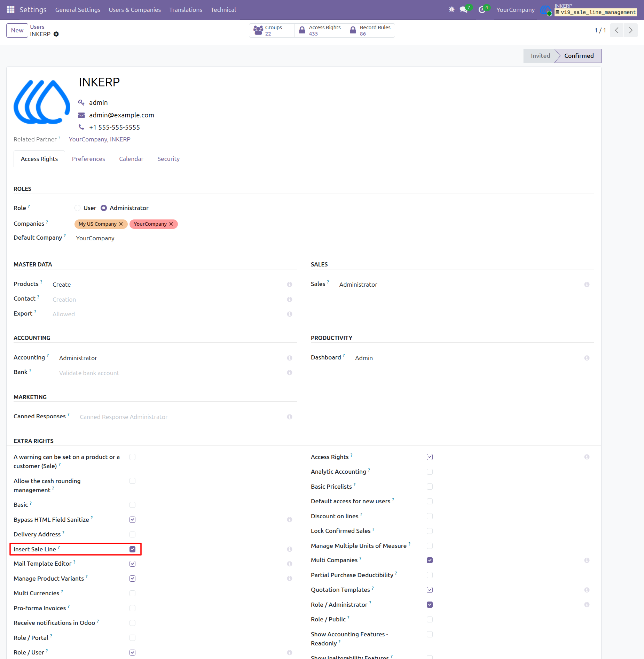Open the Accounting access level dropdown
This screenshot has width=644, height=659.
pyautogui.click(x=171, y=358)
